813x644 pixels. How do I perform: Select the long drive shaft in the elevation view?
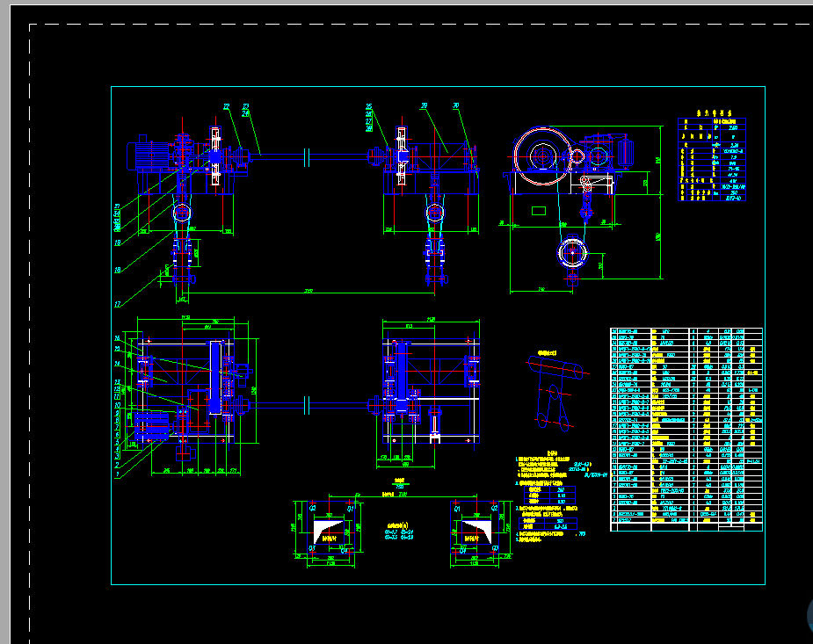(x=310, y=156)
